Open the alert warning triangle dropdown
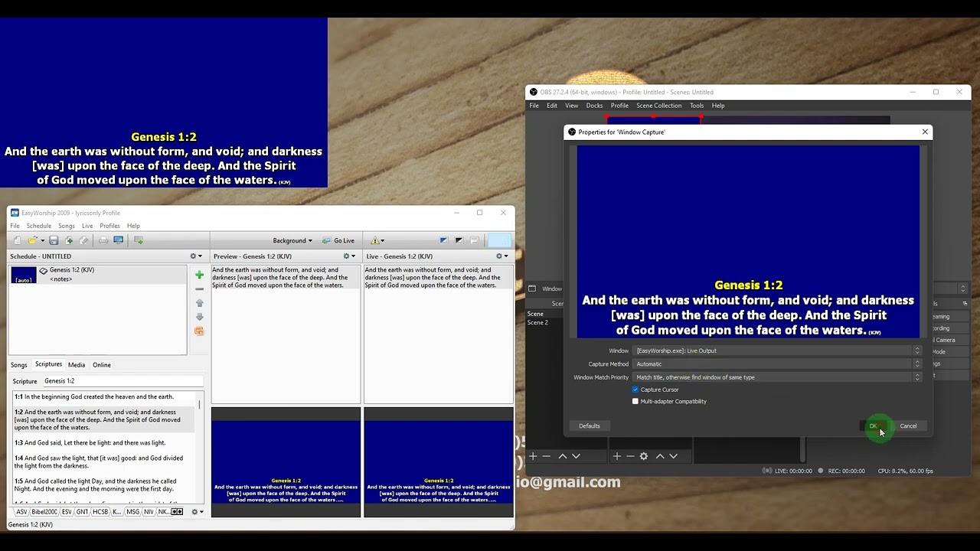 coord(377,240)
